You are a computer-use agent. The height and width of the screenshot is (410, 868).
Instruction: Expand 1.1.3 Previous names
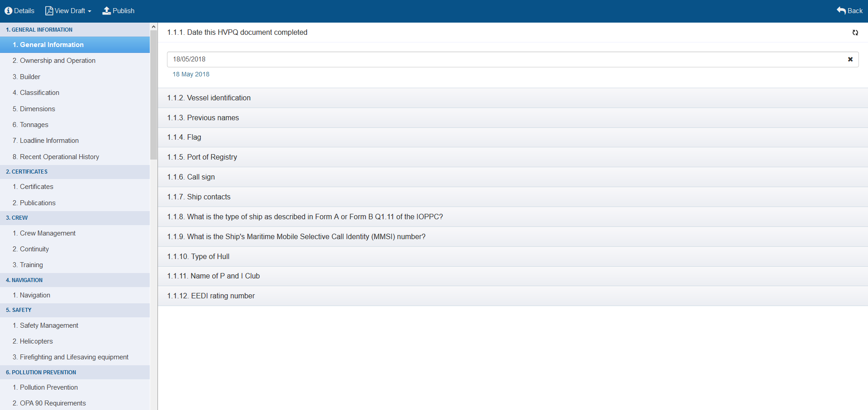(513, 118)
